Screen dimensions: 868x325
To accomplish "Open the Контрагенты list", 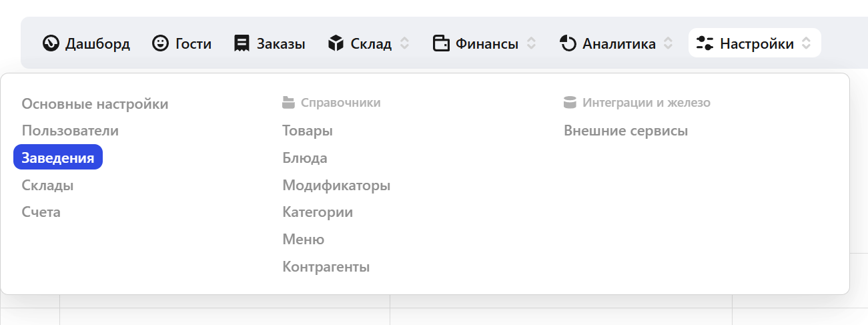I will pos(326,267).
